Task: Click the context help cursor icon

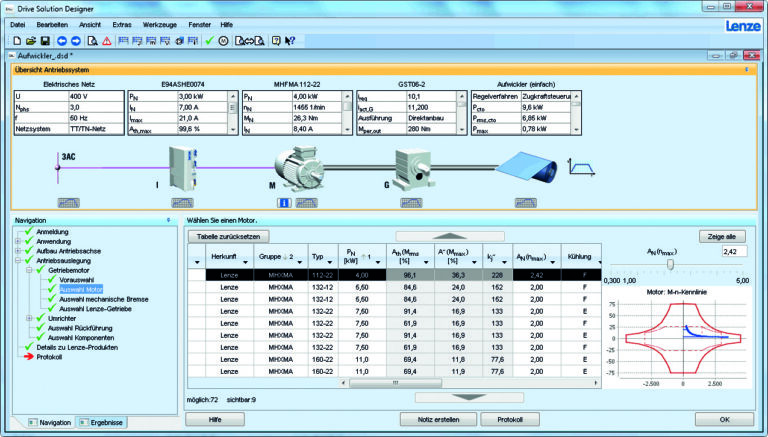Action: tap(289, 41)
